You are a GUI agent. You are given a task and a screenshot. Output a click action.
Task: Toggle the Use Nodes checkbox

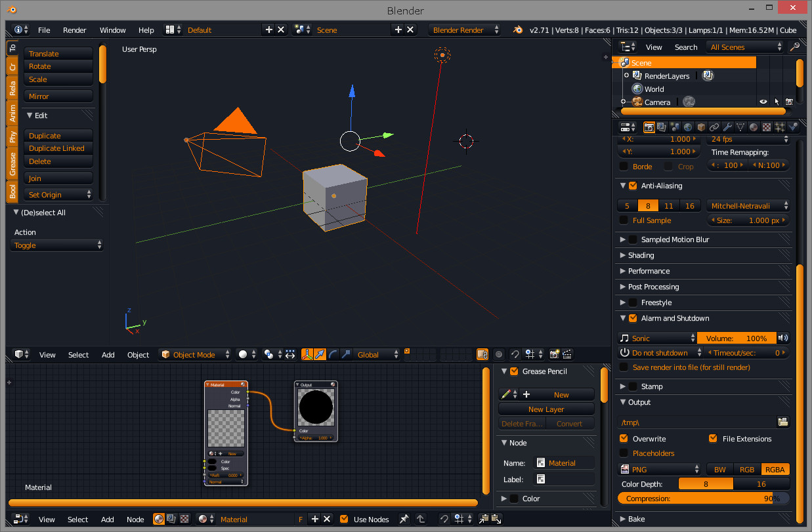(344, 519)
